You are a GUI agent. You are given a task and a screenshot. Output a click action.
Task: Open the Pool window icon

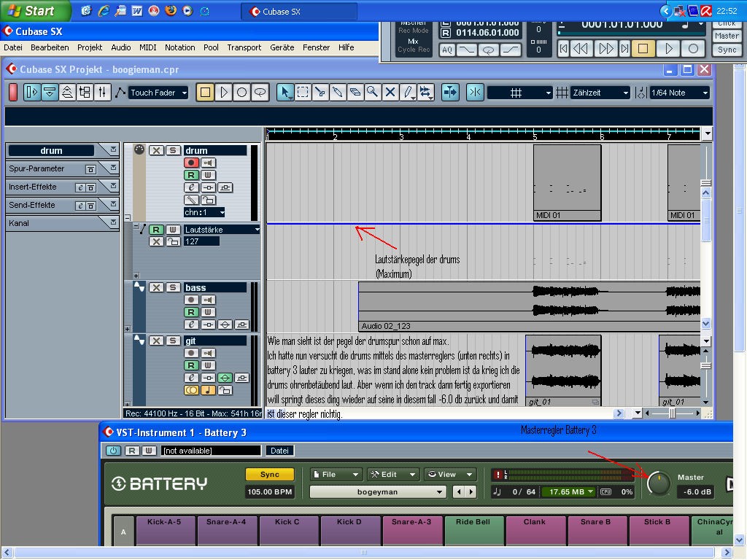click(x=85, y=92)
